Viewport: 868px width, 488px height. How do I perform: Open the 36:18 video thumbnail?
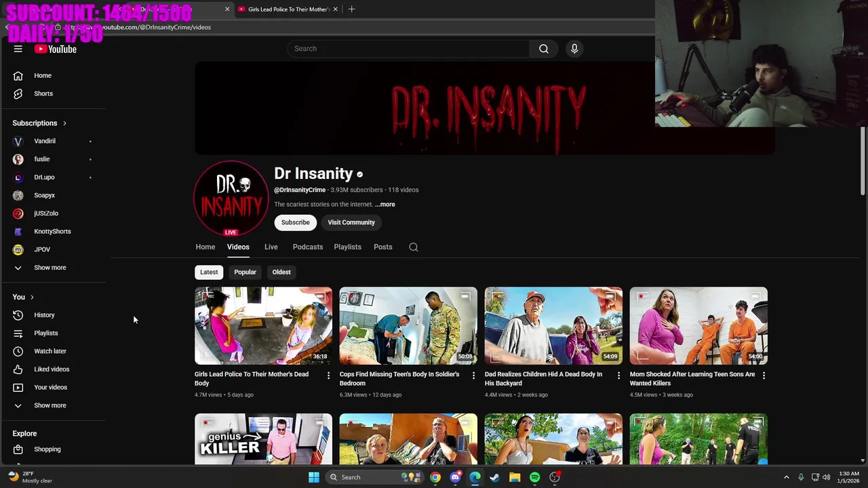(263, 326)
